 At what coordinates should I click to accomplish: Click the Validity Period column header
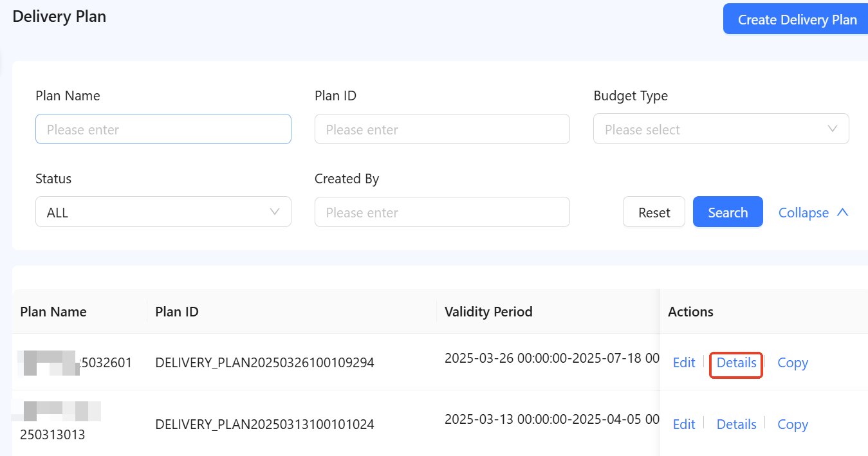[488, 312]
